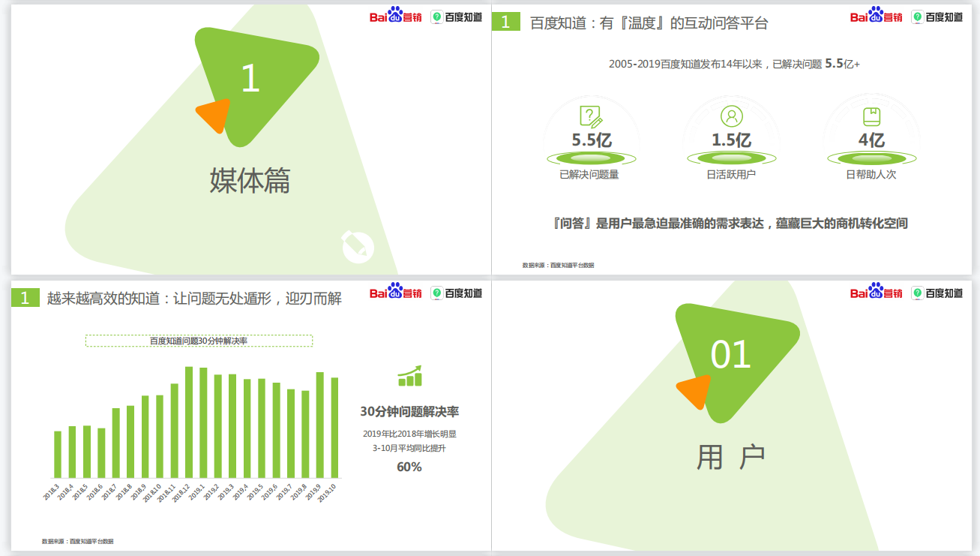Screen dimensions: 980x556
Task: Select the 媒体篇 section title
Action: tap(250, 181)
